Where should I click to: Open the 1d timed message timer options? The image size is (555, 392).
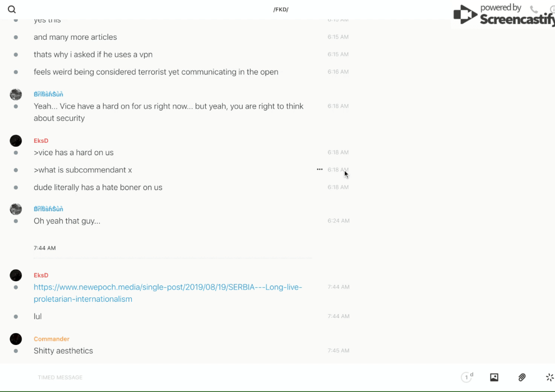point(467,377)
